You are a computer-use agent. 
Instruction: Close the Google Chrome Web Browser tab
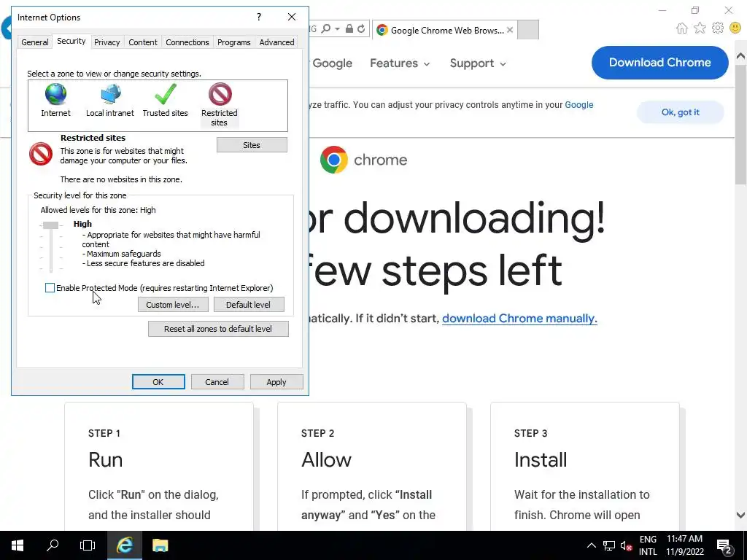[x=510, y=30]
